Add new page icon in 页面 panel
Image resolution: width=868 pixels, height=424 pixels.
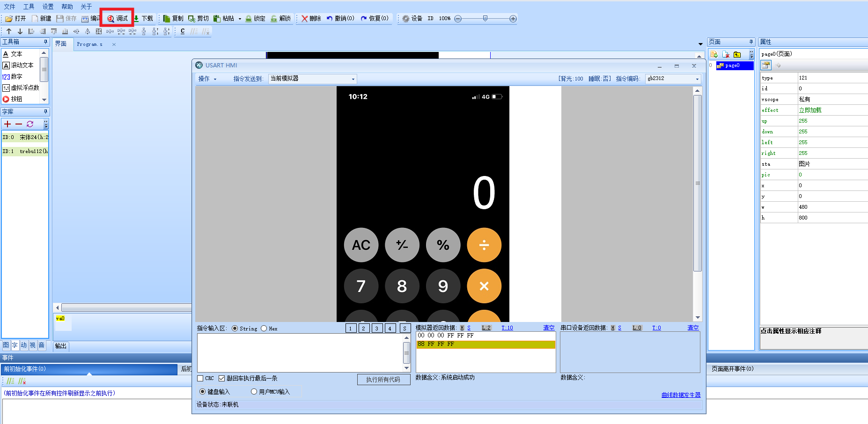click(714, 54)
